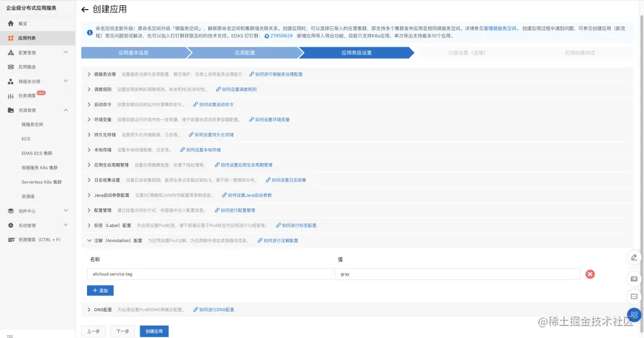Click the blue info icon in notice banner
This screenshot has width=644, height=338.
(x=89, y=32)
